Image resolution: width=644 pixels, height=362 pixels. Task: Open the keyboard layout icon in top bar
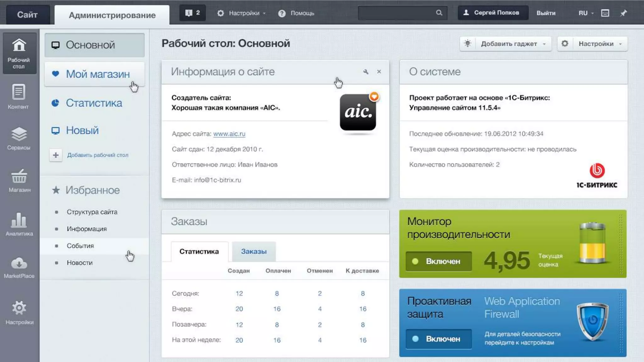click(x=605, y=13)
